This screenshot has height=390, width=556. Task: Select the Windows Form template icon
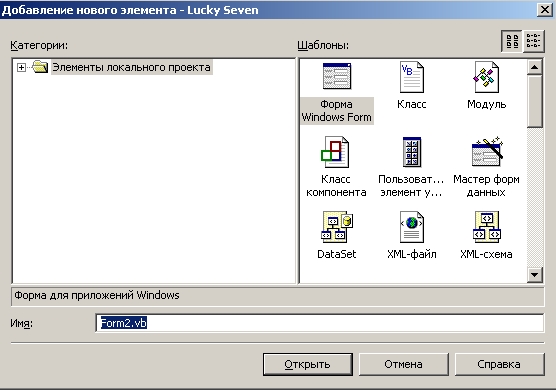click(x=337, y=76)
